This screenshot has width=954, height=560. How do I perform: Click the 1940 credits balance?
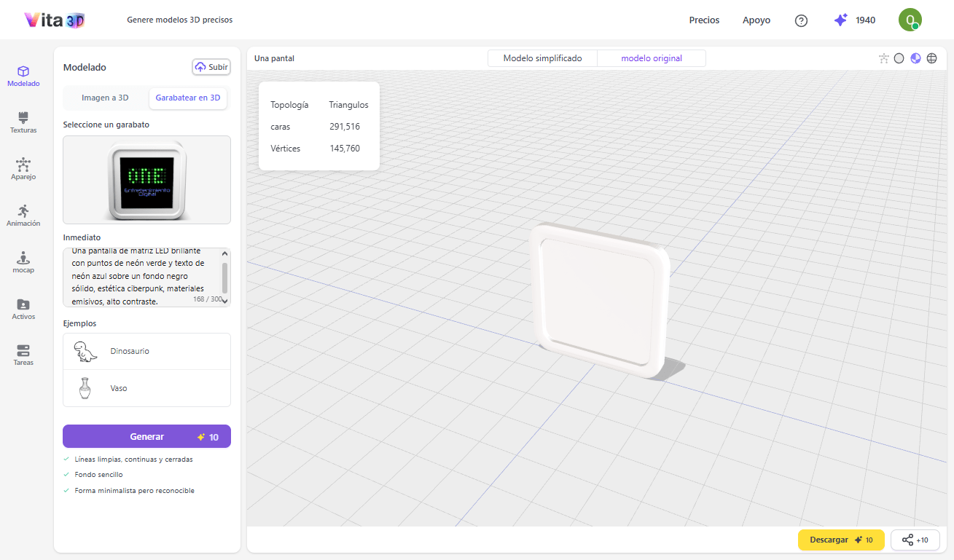pos(866,20)
